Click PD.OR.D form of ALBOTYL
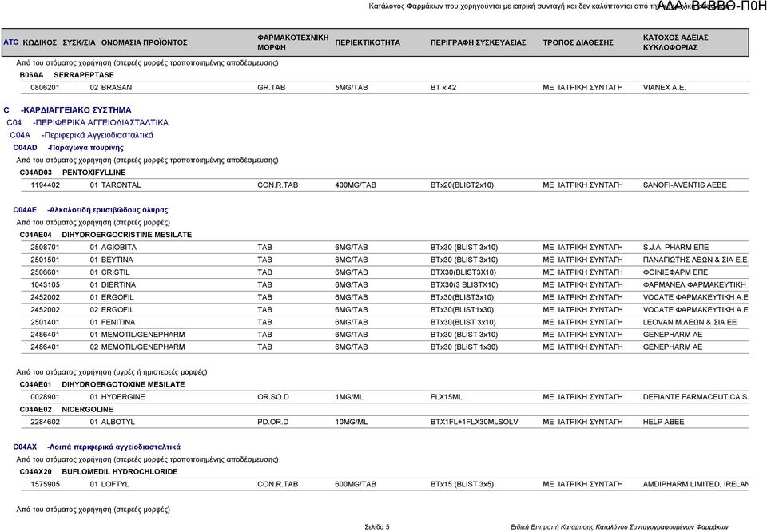The height and width of the screenshot is (532, 767). pyautogui.click(x=273, y=422)
